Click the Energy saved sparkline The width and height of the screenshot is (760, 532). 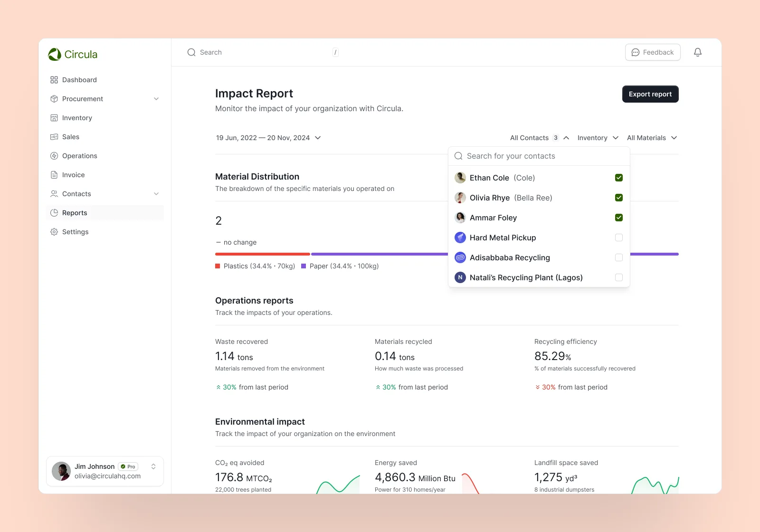coord(470,483)
